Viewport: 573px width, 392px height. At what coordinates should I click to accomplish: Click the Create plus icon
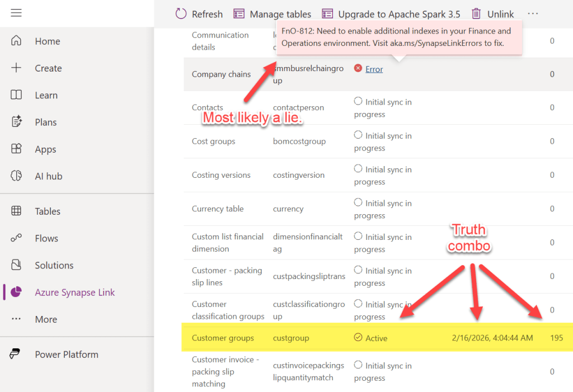coord(16,68)
